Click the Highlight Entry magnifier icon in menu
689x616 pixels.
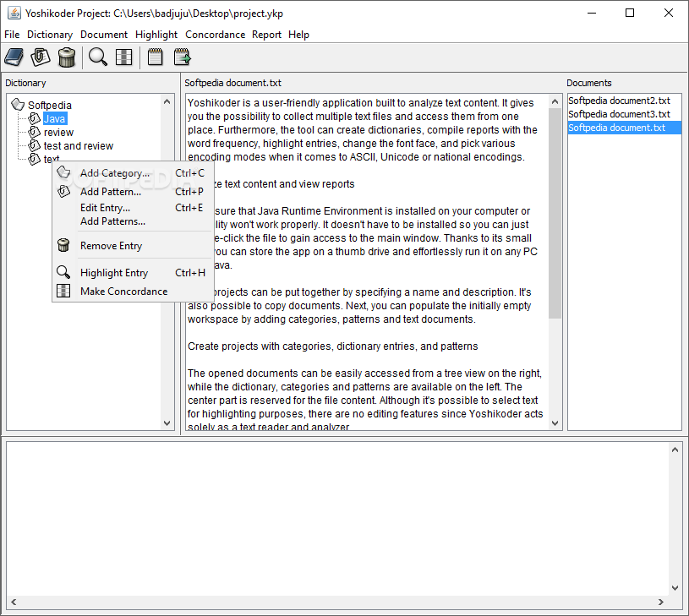(x=63, y=272)
